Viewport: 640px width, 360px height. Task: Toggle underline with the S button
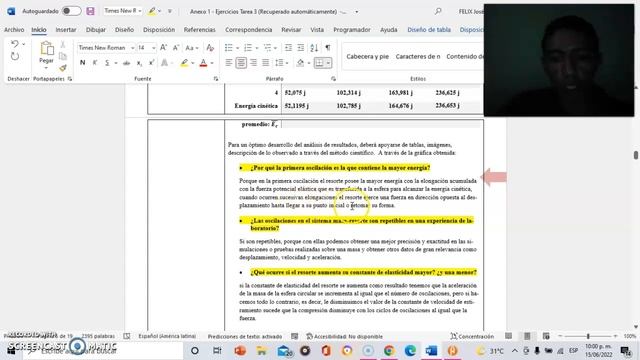(x=107, y=63)
